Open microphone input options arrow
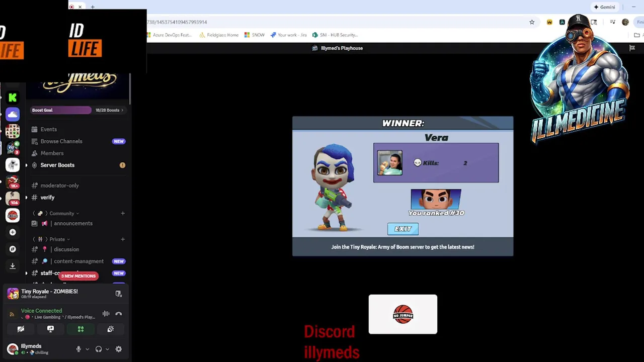644x362 pixels. click(87, 349)
